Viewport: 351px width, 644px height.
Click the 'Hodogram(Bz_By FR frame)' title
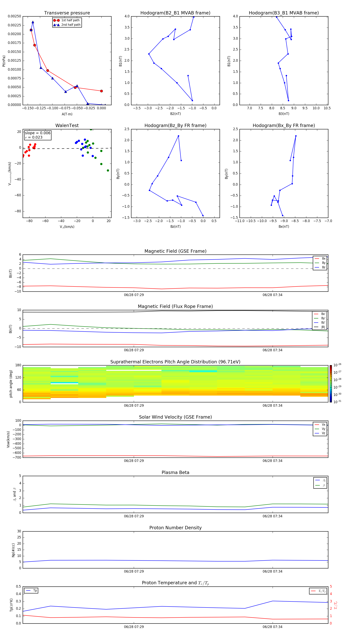click(x=175, y=125)
